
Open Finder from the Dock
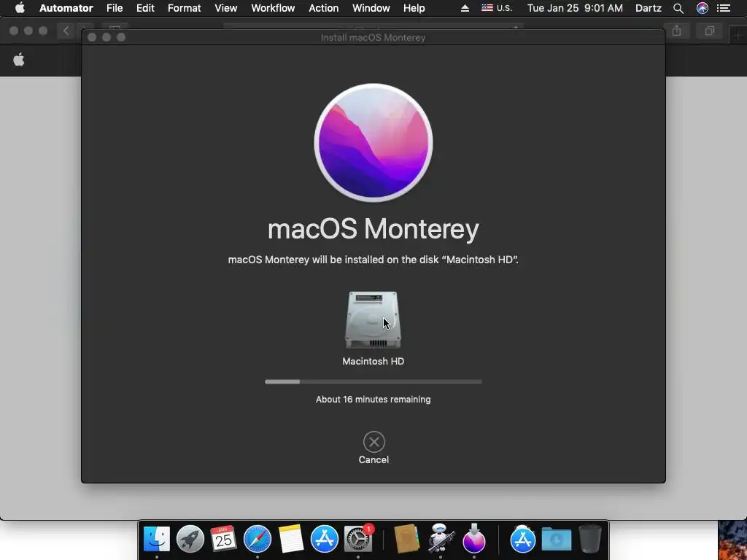pyautogui.click(x=157, y=539)
